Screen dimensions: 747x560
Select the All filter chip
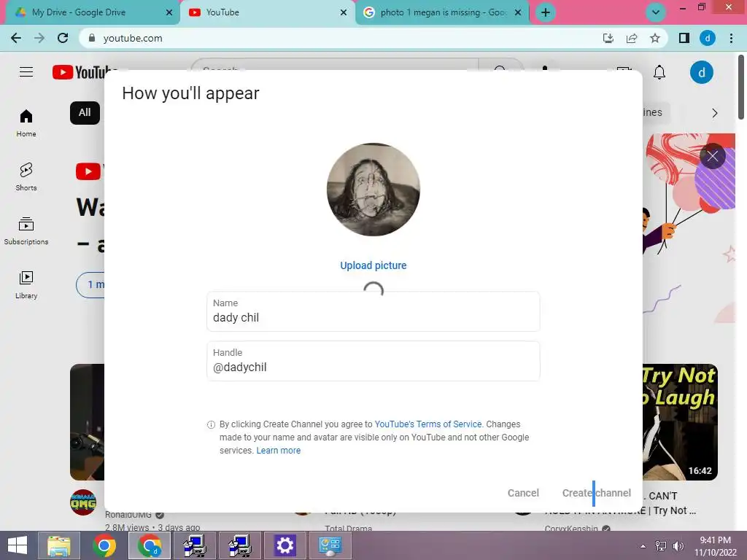click(85, 113)
